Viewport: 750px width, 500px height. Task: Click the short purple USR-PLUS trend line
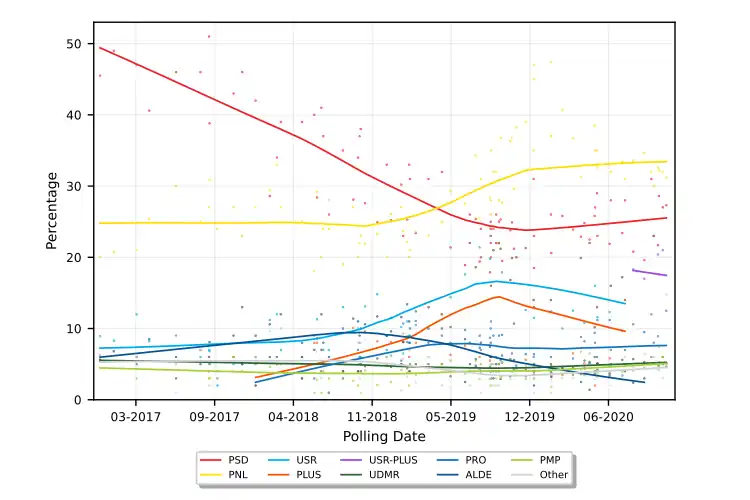[x=650, y=272]
